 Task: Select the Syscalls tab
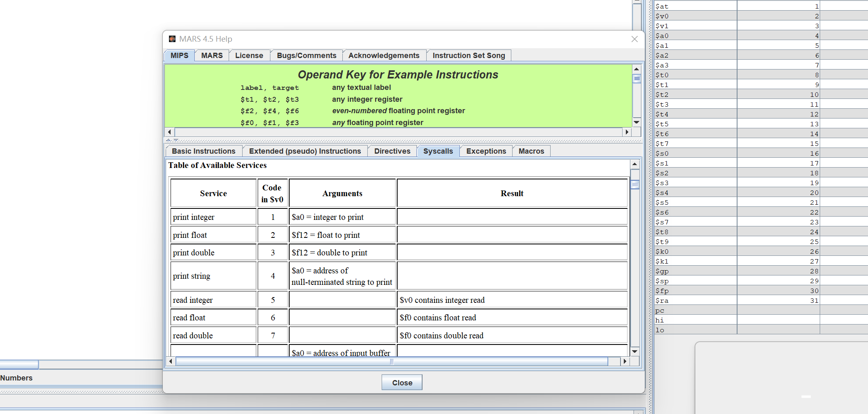pos(438,151)
